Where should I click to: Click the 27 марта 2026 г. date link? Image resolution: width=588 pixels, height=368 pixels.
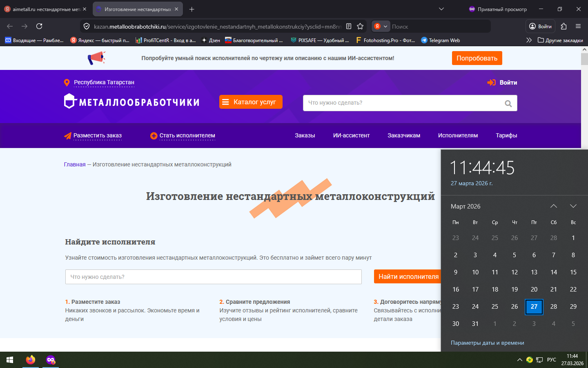pos(472,183)
